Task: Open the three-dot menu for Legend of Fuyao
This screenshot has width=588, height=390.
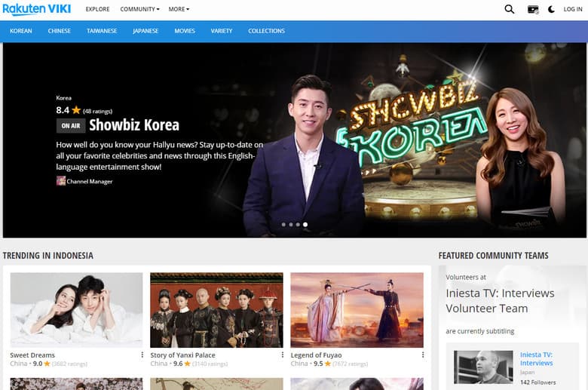Action: pyautogui.click(x=423, y=355)
